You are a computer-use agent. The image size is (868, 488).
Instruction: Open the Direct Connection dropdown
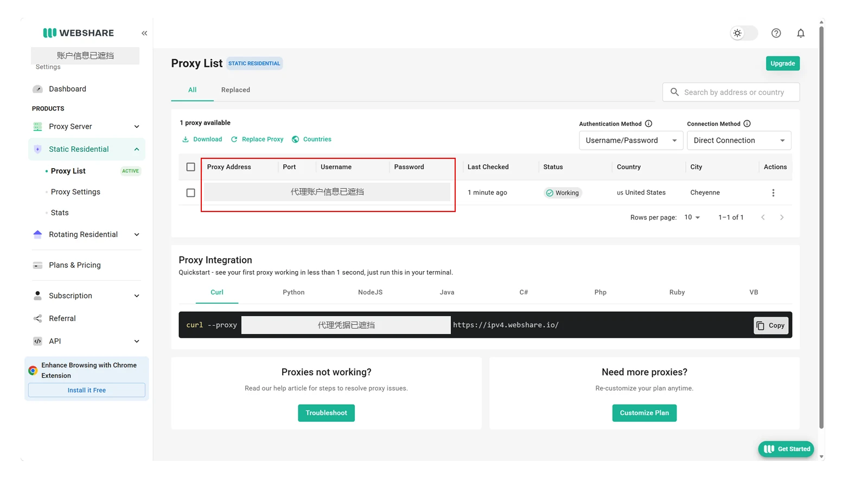click(739, 140)
